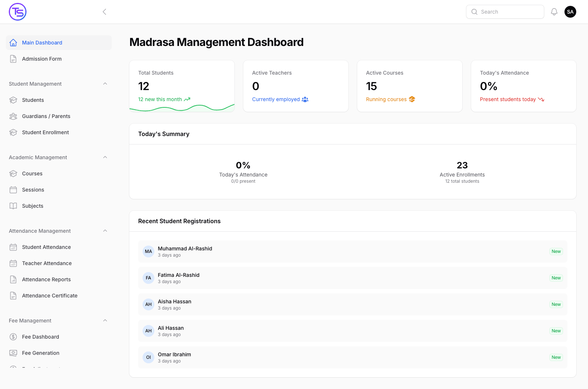Collapse the Attendance Management section

105,231
